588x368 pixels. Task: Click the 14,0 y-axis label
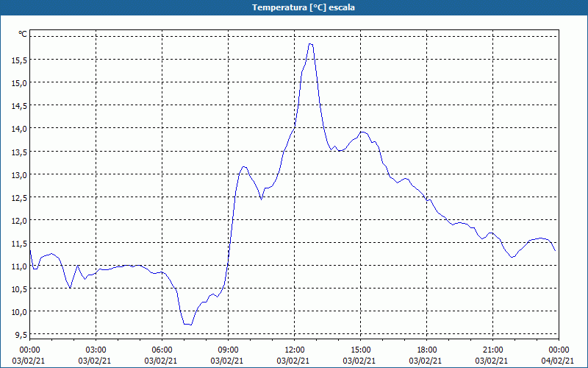pyautogui.click(x=19, y=129)
